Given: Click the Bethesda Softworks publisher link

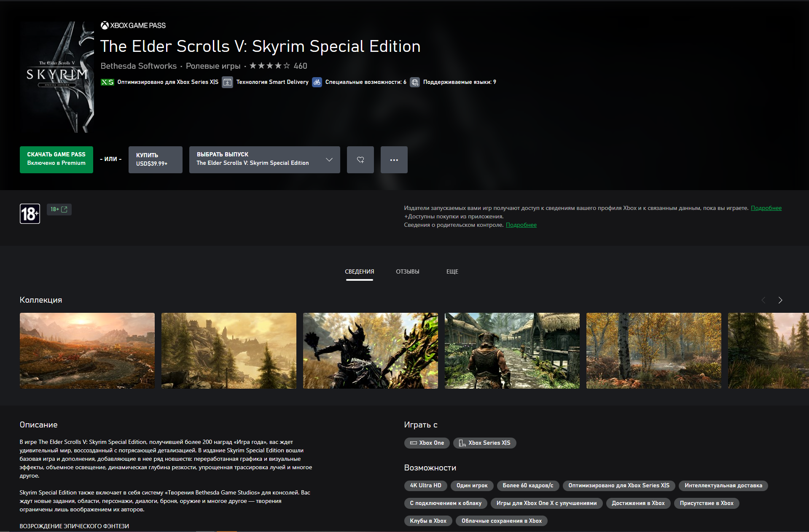Looking at the screenshot, I should [139, 66].
